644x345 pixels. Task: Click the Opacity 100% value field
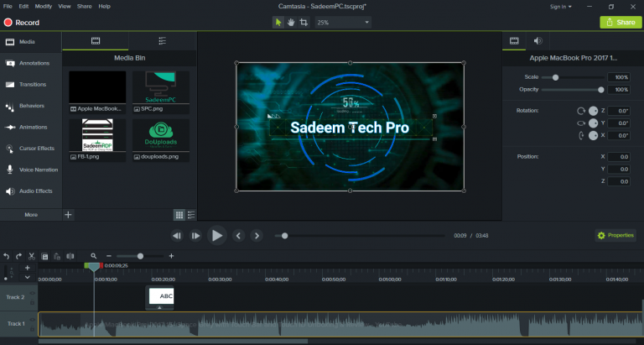tap(619, 90)
